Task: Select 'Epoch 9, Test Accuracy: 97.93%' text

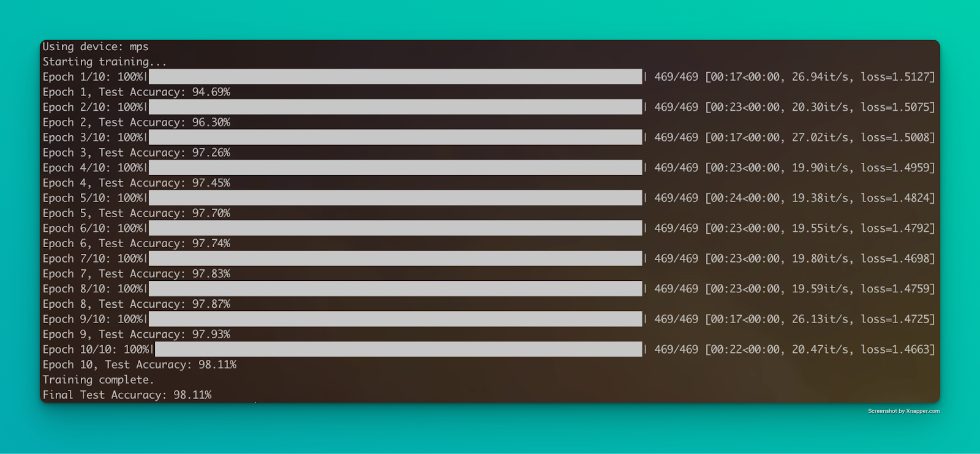Action: tap(137, 334)
